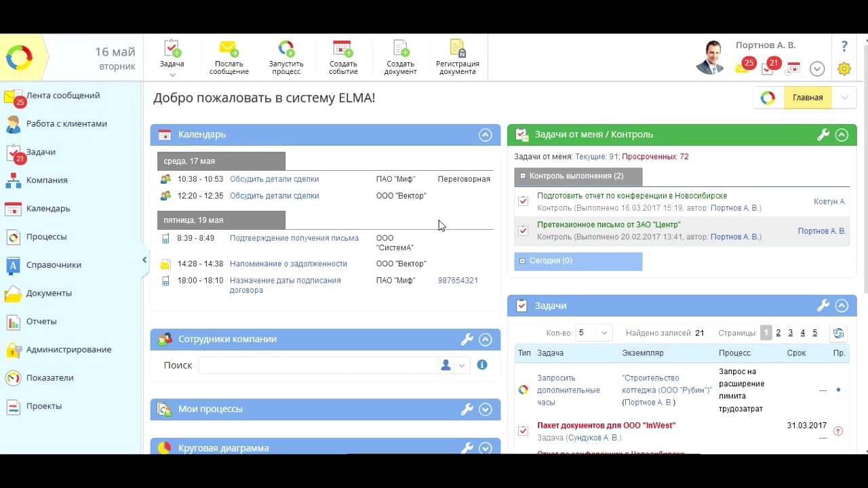Click the blue info icon near search
The image size is (868, 488).
[x=482, y=365]
